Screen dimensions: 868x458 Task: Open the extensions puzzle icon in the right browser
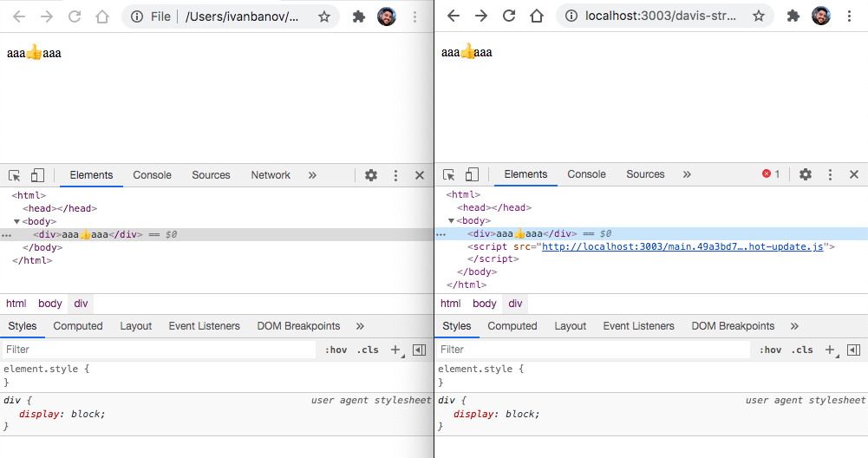[793, 16]
